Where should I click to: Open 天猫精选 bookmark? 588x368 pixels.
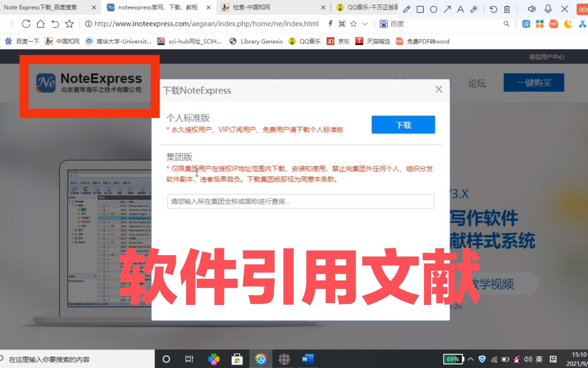point(373,41)
